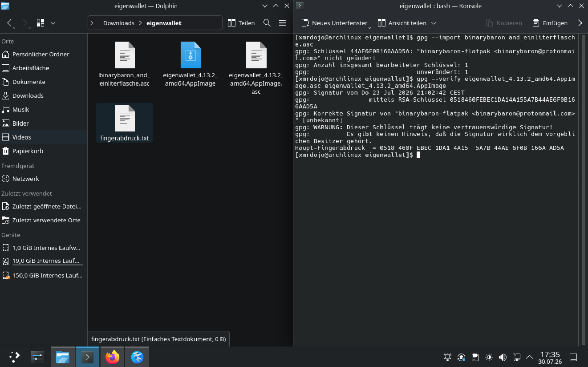Open the blue globe browser in taskbar
The image size is (588, 367).
click(137, 357)
